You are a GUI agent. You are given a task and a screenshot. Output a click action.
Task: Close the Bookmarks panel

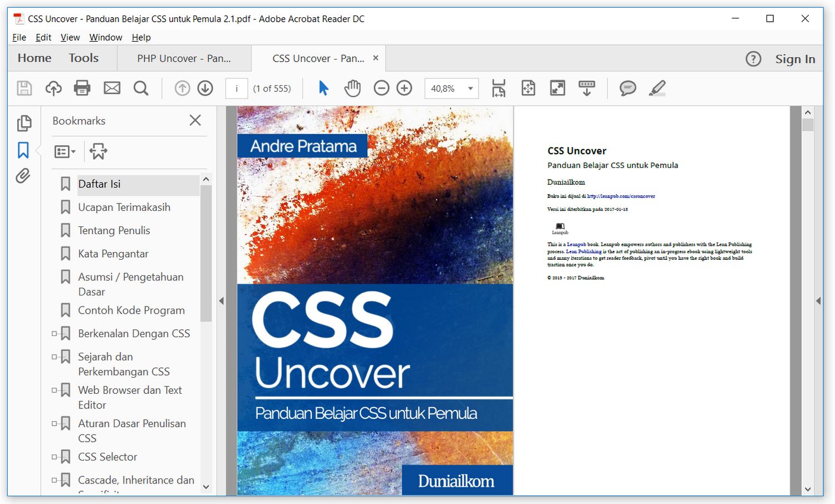195,120
